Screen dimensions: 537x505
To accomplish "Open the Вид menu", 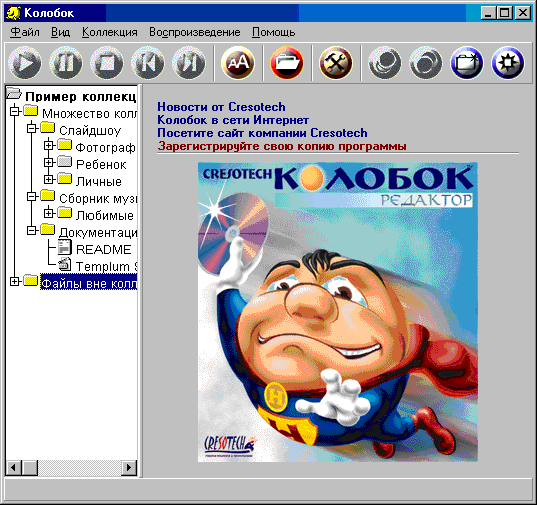I will [x=61, y=32].
